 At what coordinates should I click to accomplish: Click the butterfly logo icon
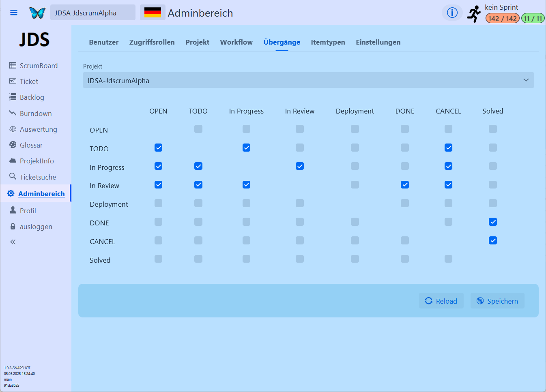[x=37, y=13]
